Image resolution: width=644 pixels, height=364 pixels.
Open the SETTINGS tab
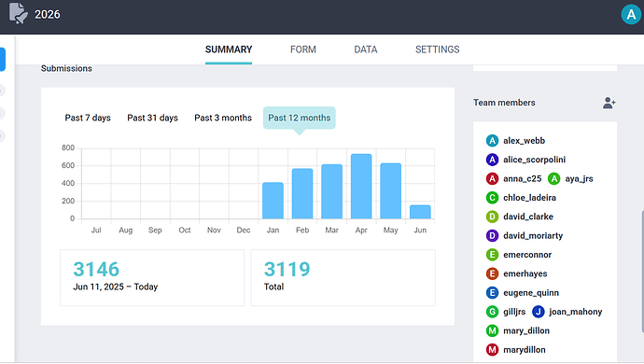(x=438, y=49)
